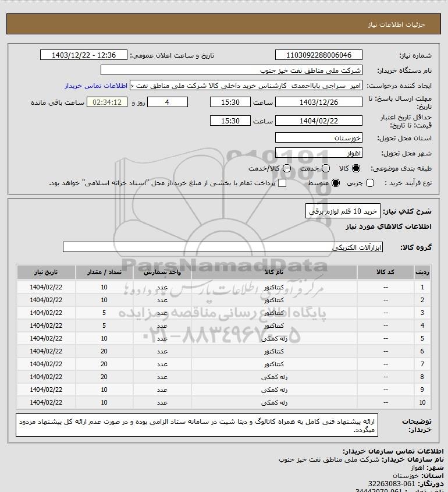Select رله کمکی in row 9
The image size is (448, 492).
pos(274,390)
